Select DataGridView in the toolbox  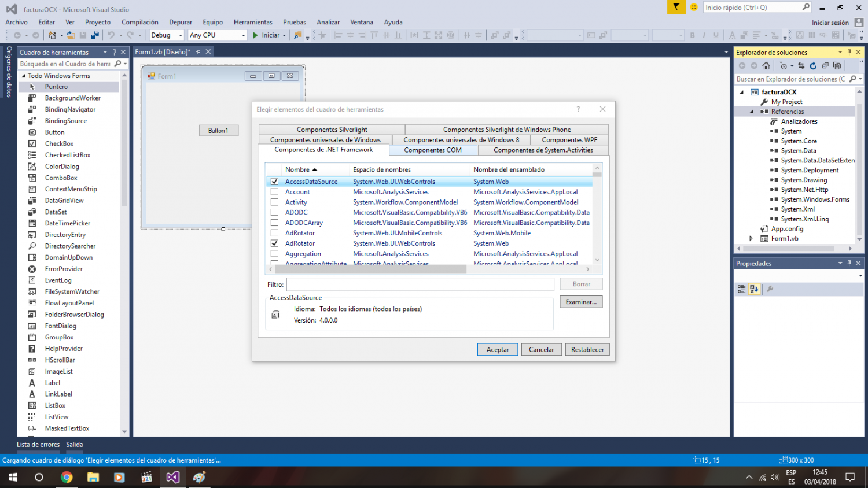click(x=64, y=201)
